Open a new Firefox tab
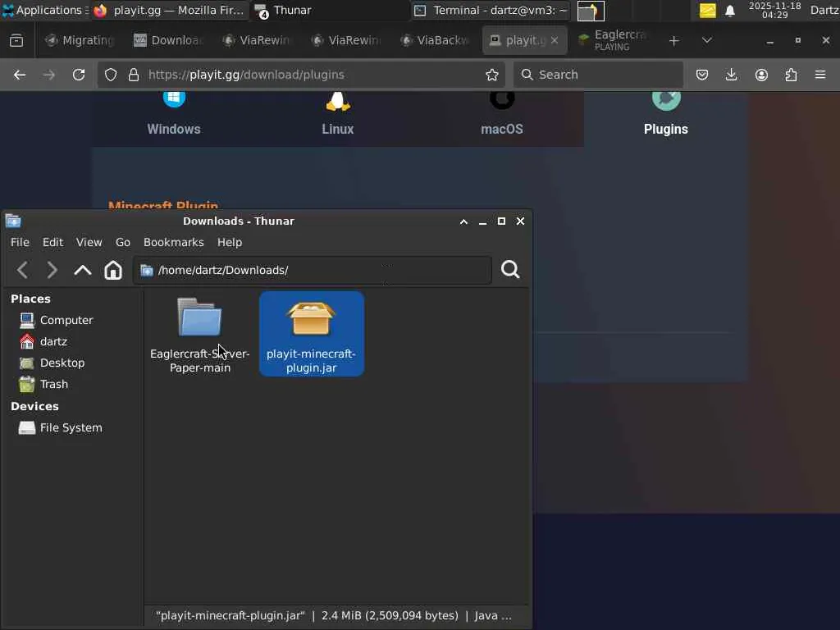The height and width of the screenshot is (630, 840). [x=674, y=40]
